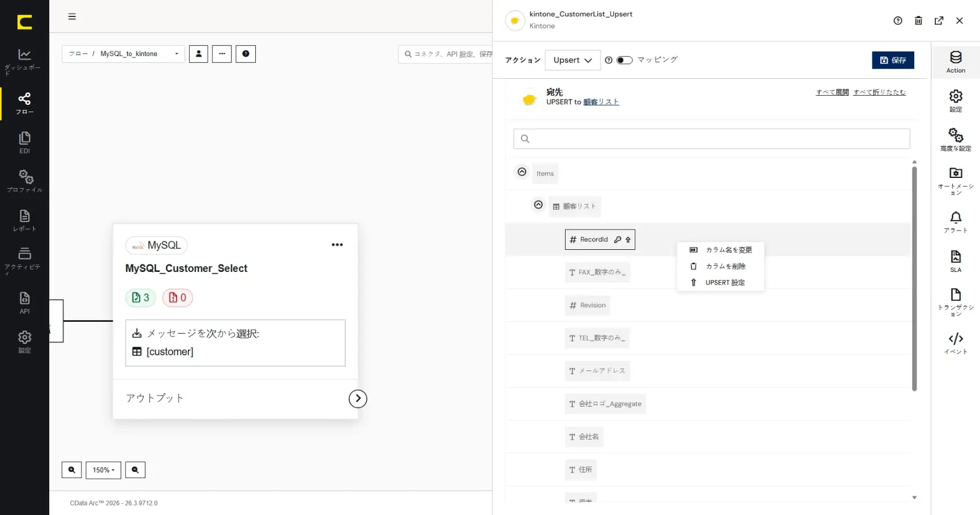980x515 pixels.
Task: Zoom in on the flow canvas
Action: tap(71, 470)
